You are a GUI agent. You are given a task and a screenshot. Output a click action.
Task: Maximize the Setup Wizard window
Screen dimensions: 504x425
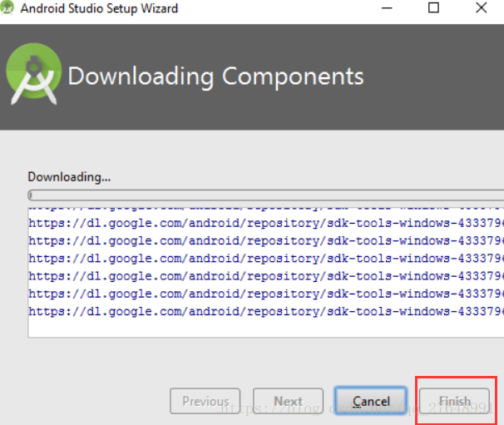coord(433,7)
